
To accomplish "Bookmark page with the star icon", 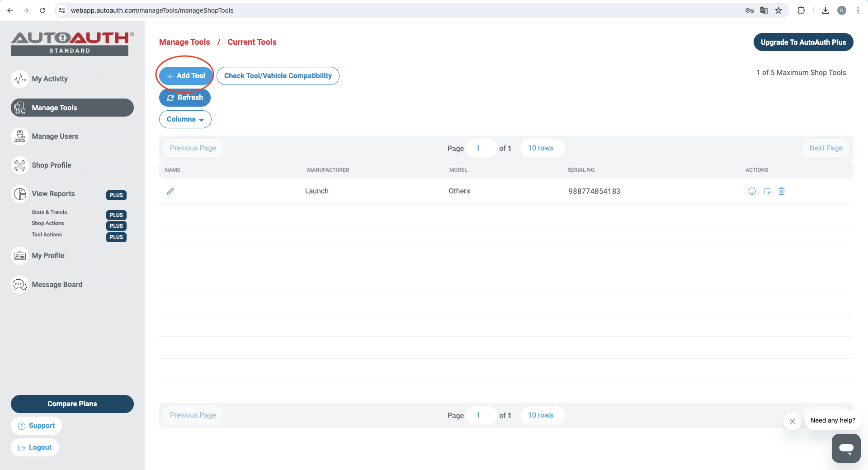I will point(778,10).
